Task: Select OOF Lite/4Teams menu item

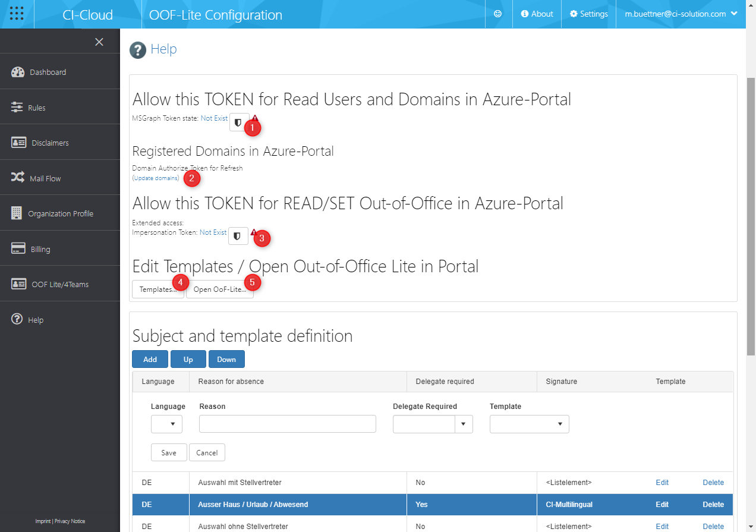Action: point(59,284)
